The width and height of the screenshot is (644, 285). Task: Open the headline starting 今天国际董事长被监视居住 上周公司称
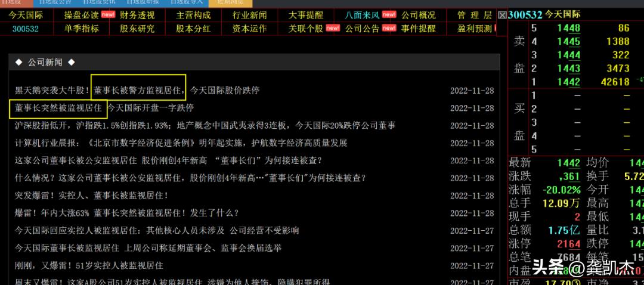[148, 248]
